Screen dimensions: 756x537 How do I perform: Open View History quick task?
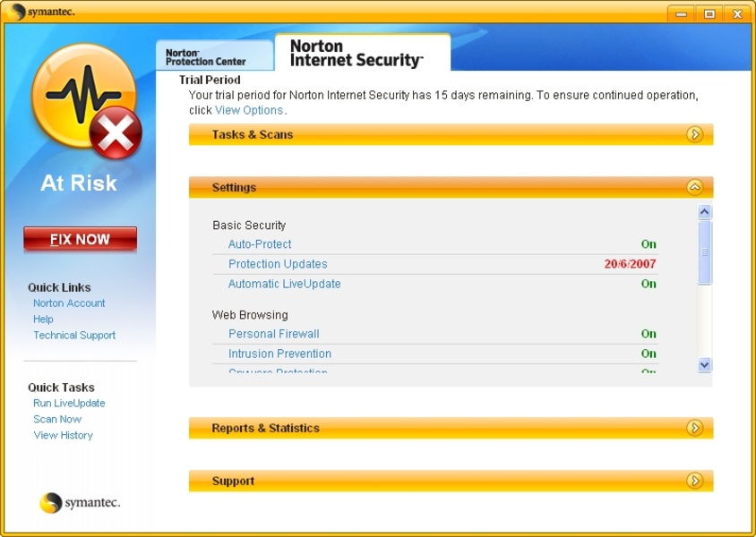[64, 435]
